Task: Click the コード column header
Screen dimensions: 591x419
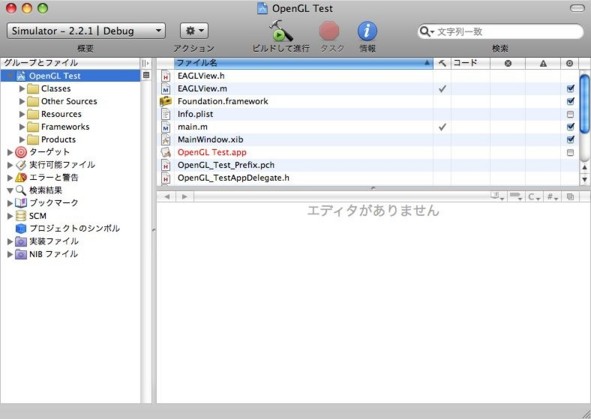Action: (470, 63)
